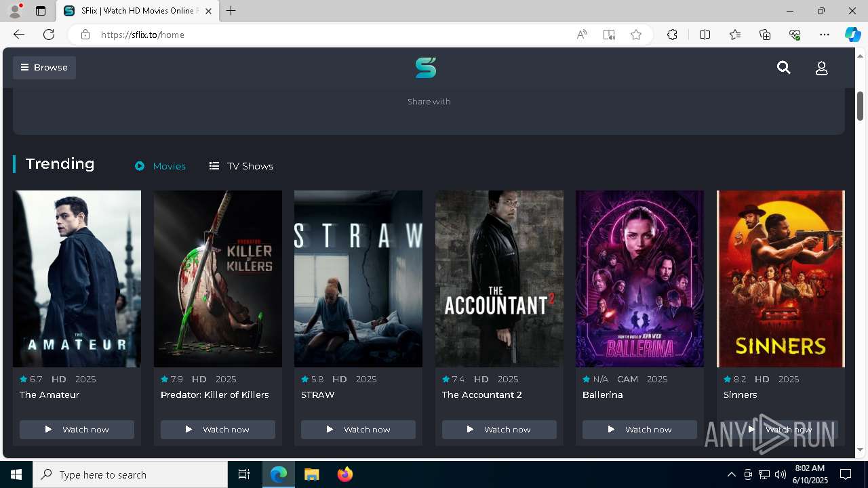Click scrollbar down arrow

[x=860, y=449]
